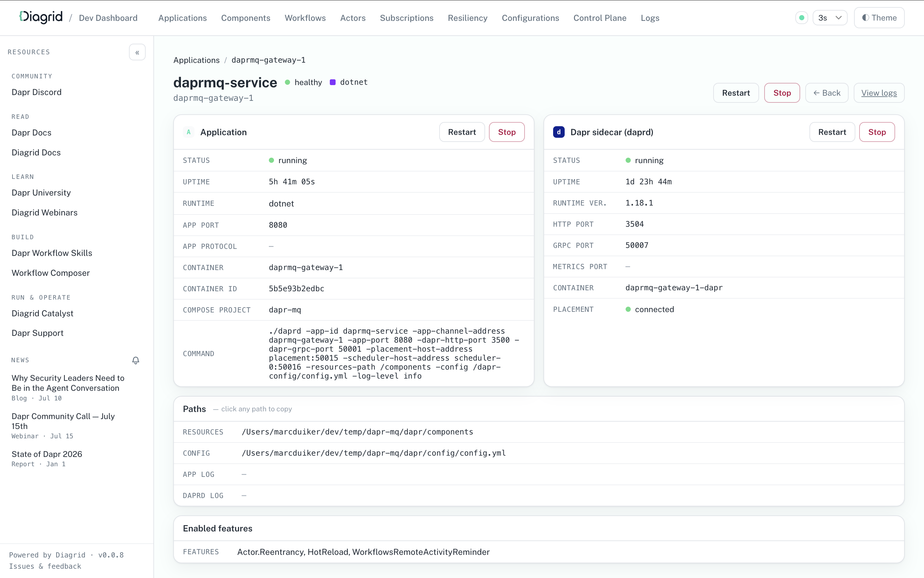Open Diagrid Docs link
Image resolution: width=924 pixels, height=578 pixels.
(x=36, y=153)
